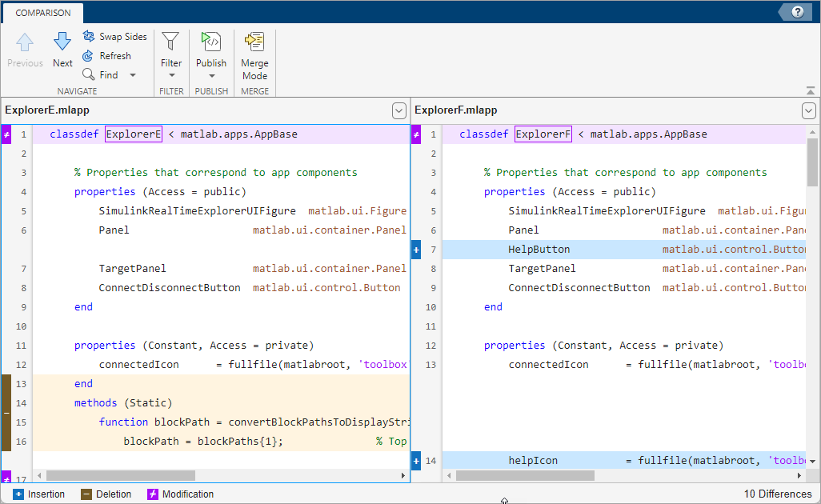
Task: Select the COMPARISON tab
Action: click(43, 13)
